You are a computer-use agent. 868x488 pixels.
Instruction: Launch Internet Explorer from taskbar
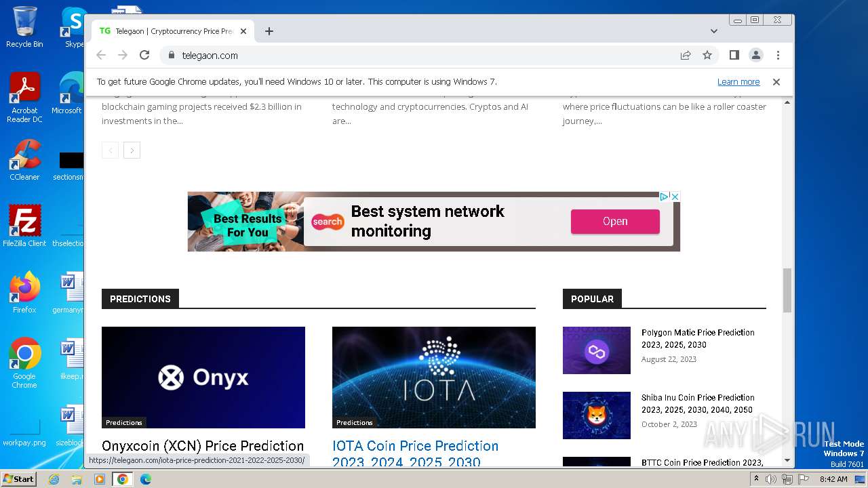pos(54,479)
